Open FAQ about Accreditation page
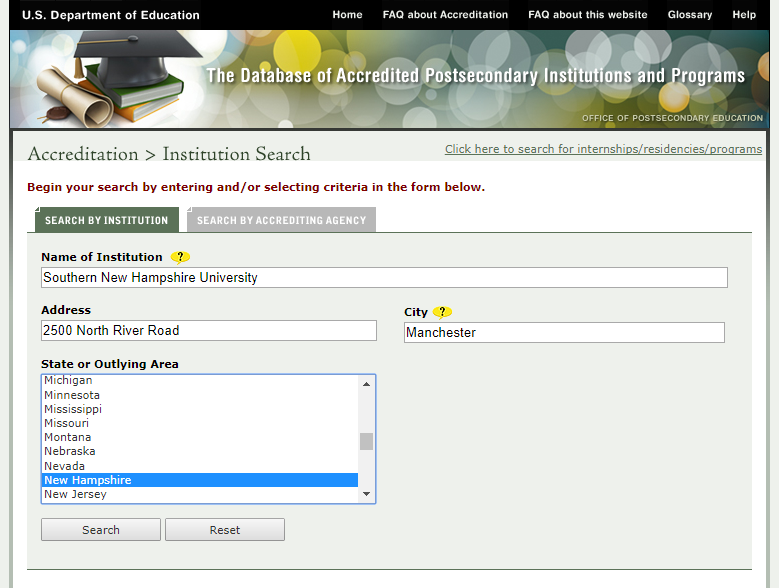Viewport: 779px width, 588px height. (445, 15)
